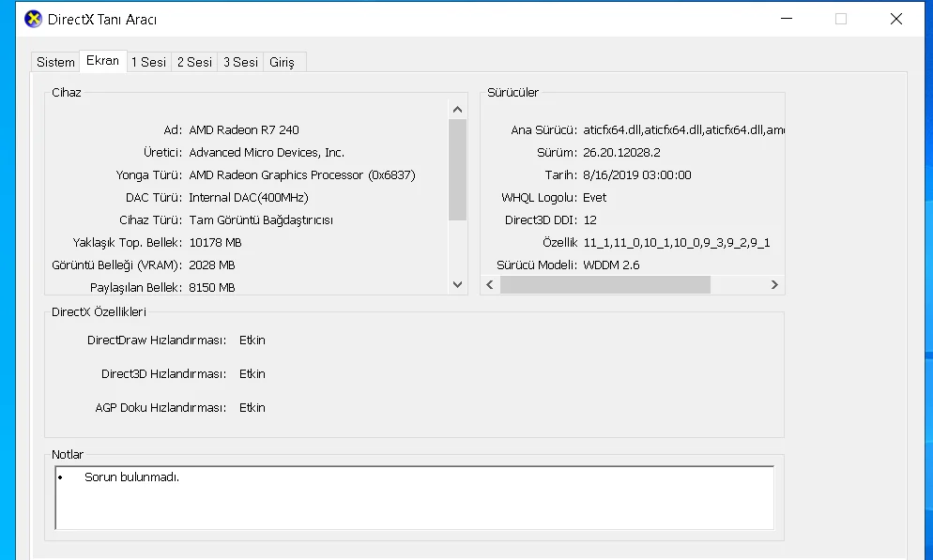Click the Cihaz panel scroll up arrow
Screen dimensions: 933x560
[x=457, y=110]
